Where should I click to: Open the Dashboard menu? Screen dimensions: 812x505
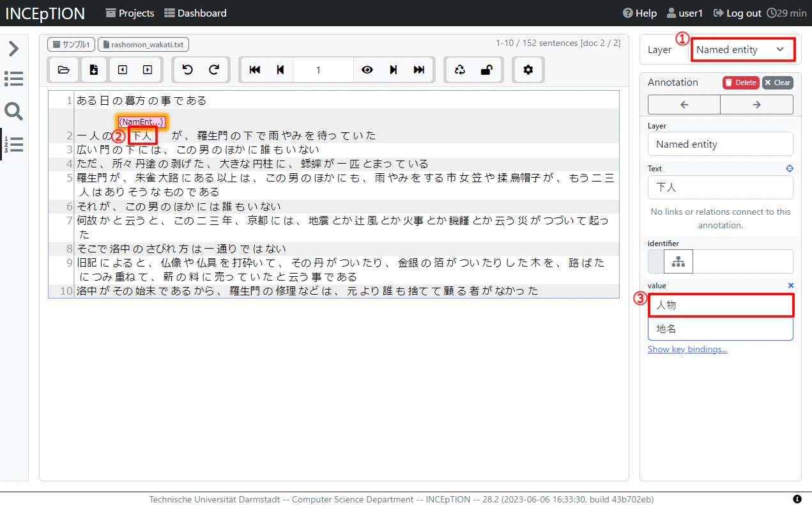(x=195, y=13)
